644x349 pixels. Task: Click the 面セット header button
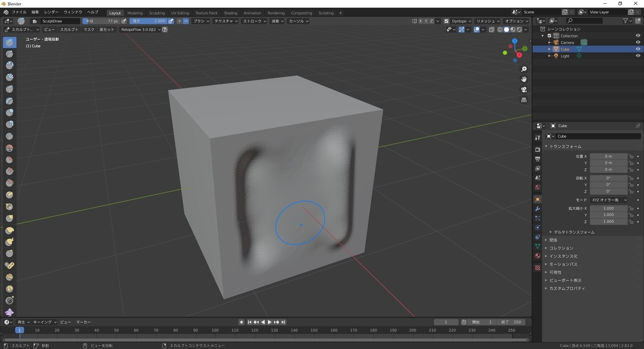[107, 30]
